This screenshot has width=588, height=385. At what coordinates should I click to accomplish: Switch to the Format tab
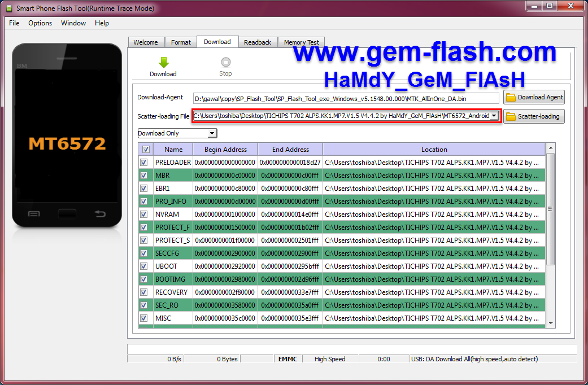[181, 42]
